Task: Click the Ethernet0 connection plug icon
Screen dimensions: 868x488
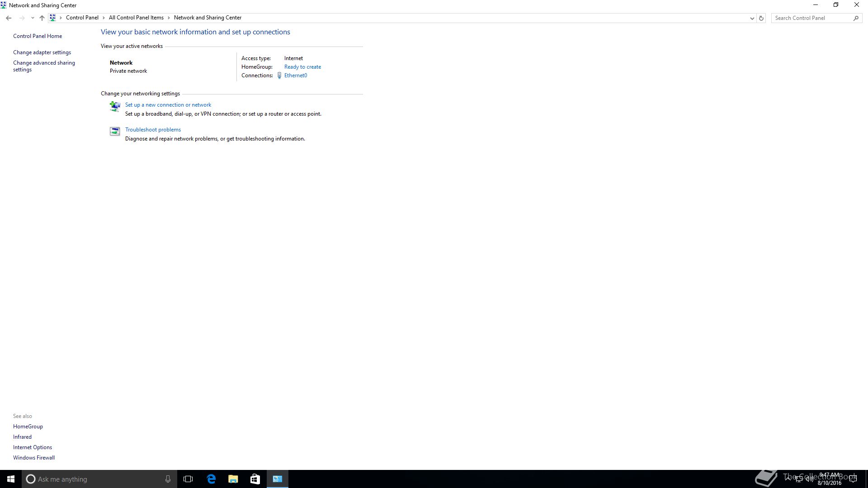Action: pos(279,75)
